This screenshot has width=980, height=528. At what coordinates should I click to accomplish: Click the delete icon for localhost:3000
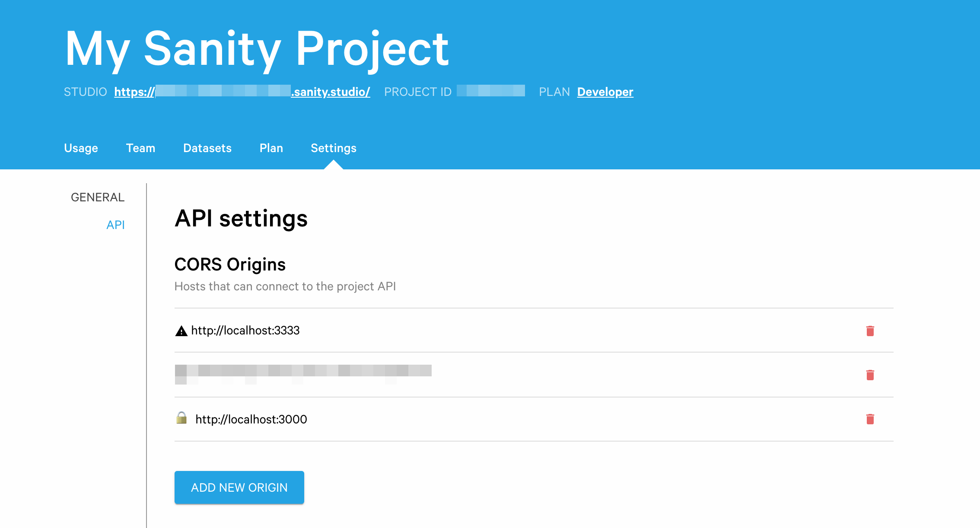tap(870, 419)
